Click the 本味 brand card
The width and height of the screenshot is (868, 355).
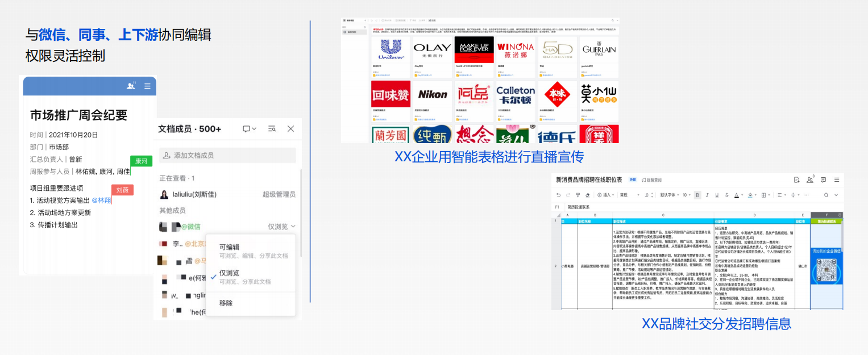[557, 101]
